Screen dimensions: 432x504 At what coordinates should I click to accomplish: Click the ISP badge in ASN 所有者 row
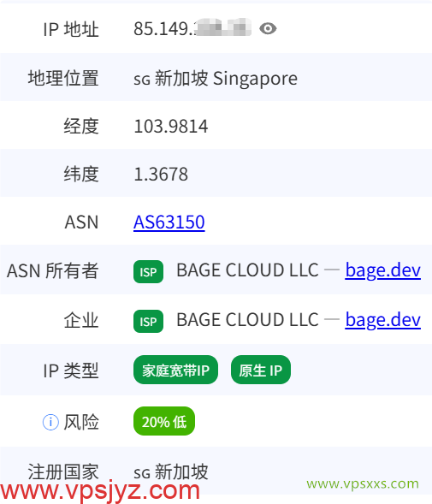(148, 271)
